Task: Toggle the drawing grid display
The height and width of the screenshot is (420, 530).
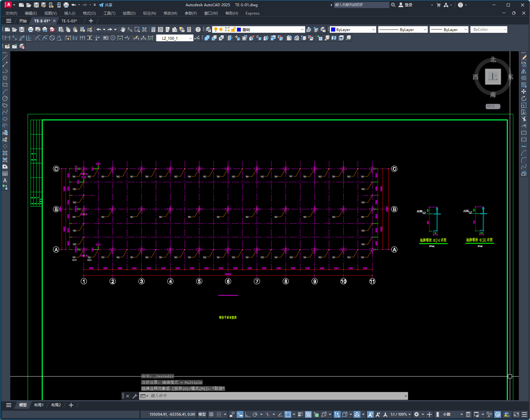Action: pyautogui.click(x=211, y=414)
